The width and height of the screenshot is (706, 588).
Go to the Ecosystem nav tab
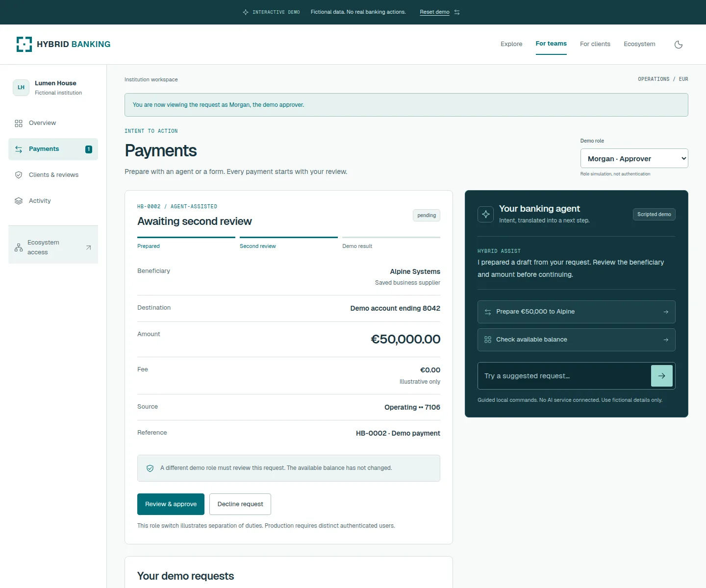639,44
